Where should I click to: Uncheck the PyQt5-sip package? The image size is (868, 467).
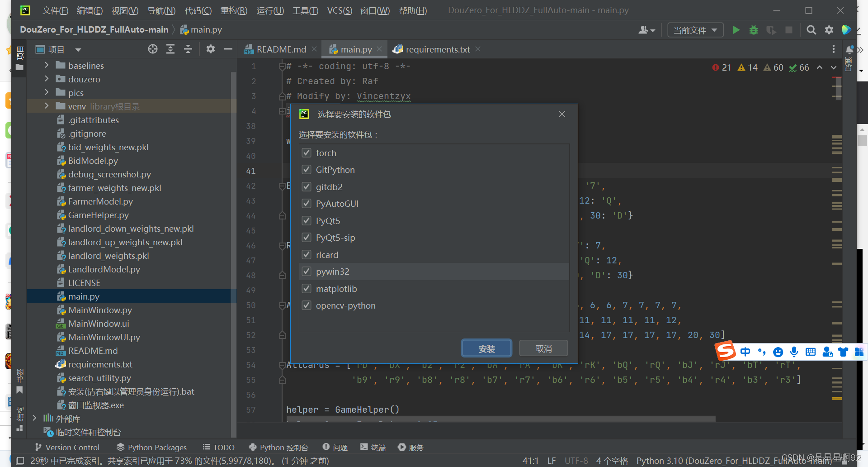tap(307, 237)
